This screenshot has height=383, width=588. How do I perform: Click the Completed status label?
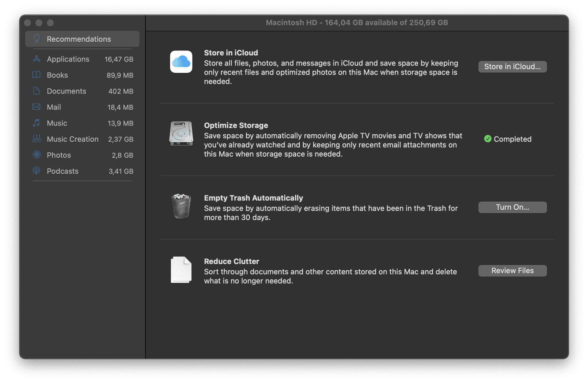point(513,139)
